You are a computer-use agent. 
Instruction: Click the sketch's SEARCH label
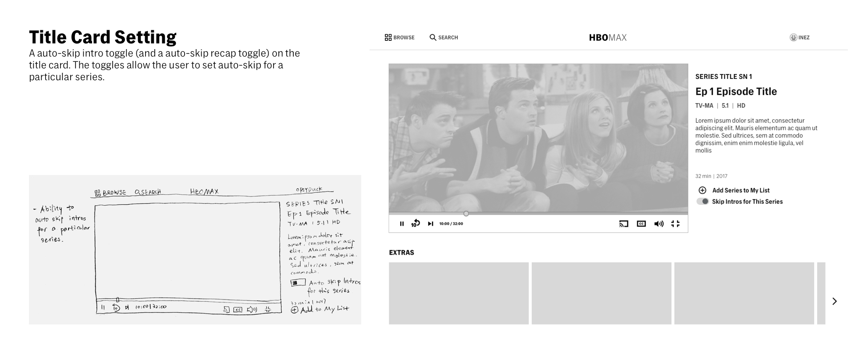click(x=150, y=192)
